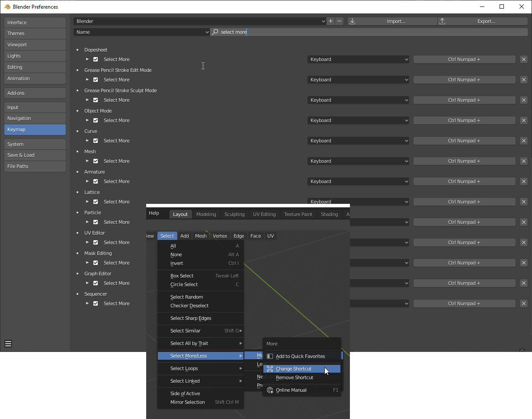The height and width of the screenshot is (419, 532).
Task: Click the Export... button
Action: coord(486,21)
